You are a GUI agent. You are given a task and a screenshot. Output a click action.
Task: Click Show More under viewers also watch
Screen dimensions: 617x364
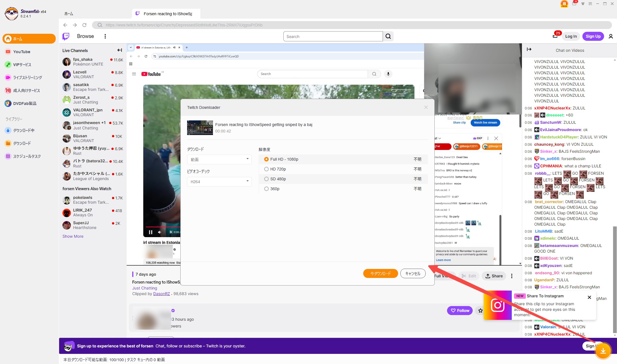[x=73, y=236]
